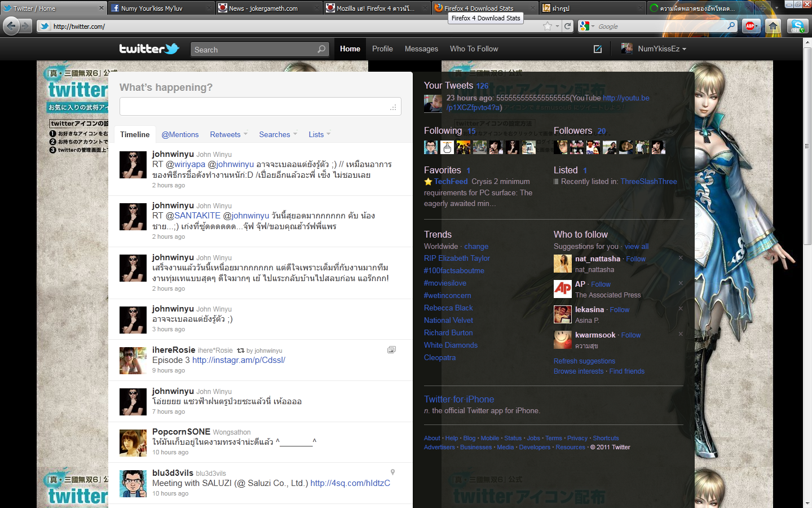812x508 pixels.
Task: Bookmark this page with the star icon
Action: [x=547, y=26]
